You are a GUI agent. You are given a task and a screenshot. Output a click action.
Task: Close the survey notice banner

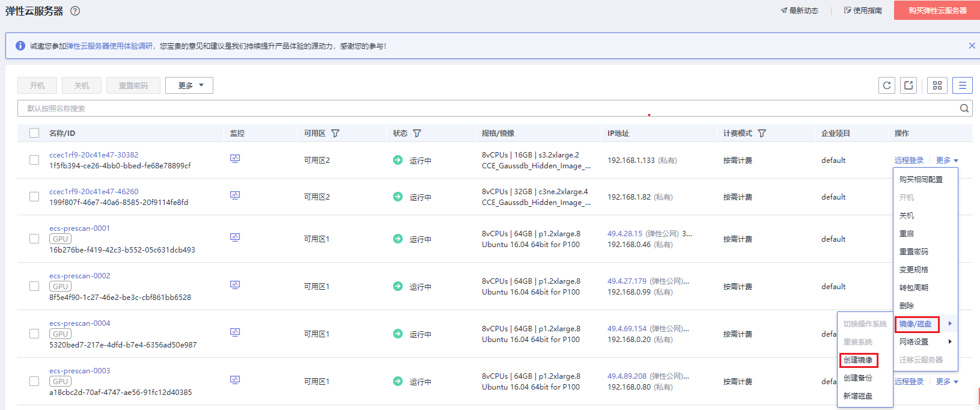tap(972, 46)
